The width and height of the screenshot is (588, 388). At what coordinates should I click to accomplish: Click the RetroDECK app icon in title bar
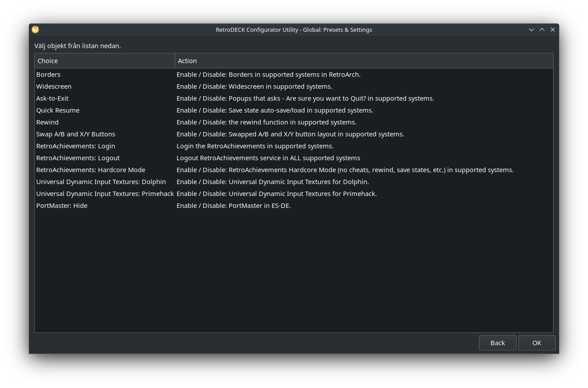(35, 30)
